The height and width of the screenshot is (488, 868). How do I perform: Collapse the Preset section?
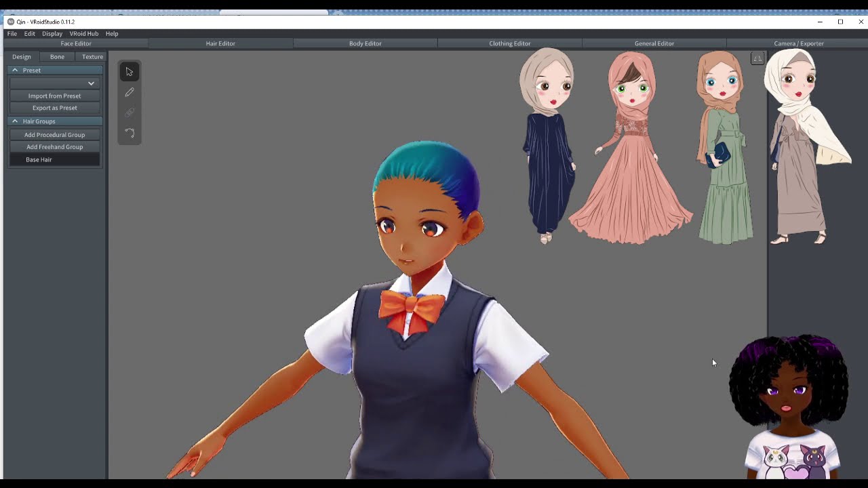15,70
